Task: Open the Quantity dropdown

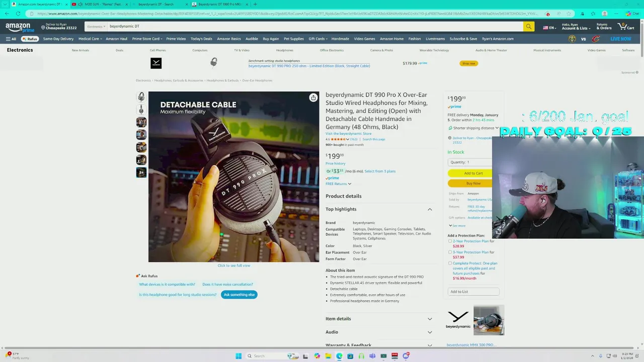Action: click(470, 162)
